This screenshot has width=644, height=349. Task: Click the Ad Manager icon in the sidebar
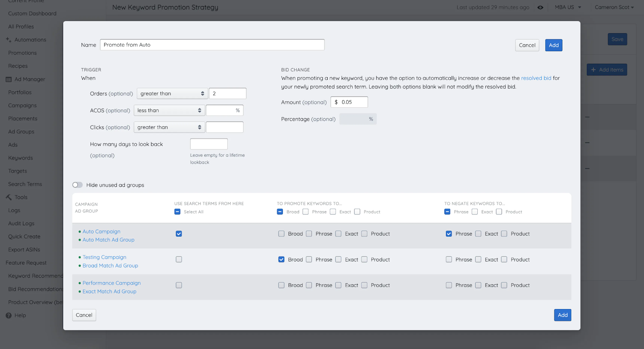click(8, 79)
